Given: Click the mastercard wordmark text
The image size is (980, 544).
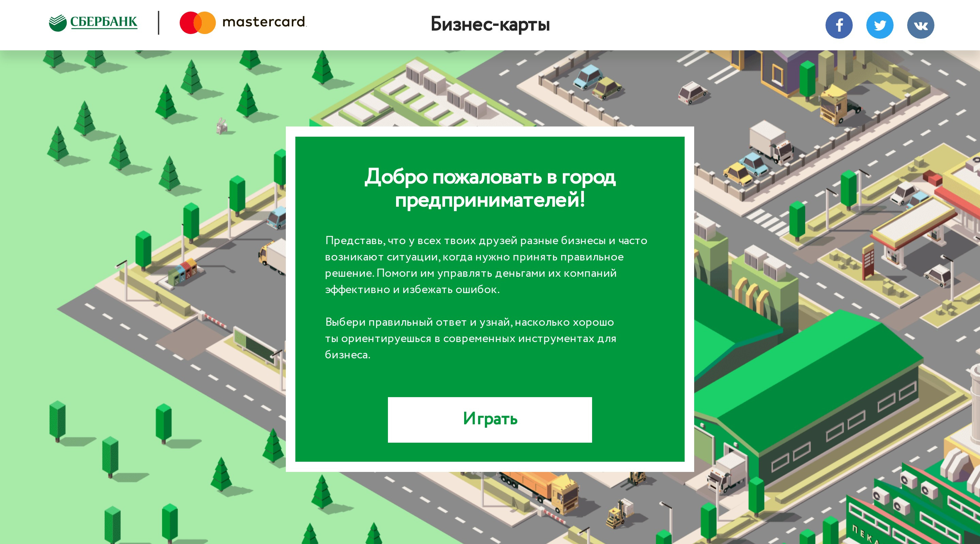Looking at the screenshot, I should tap(264, 22).
